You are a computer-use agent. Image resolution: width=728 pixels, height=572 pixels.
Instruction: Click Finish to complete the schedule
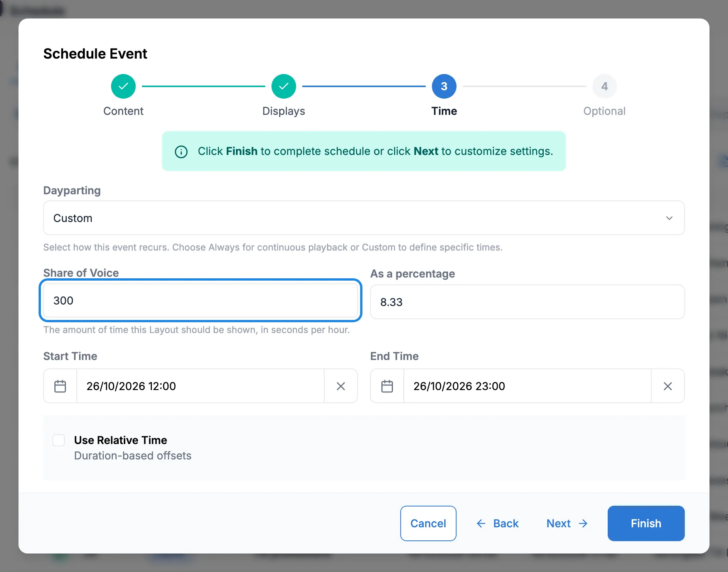click(x=646, y=523)
